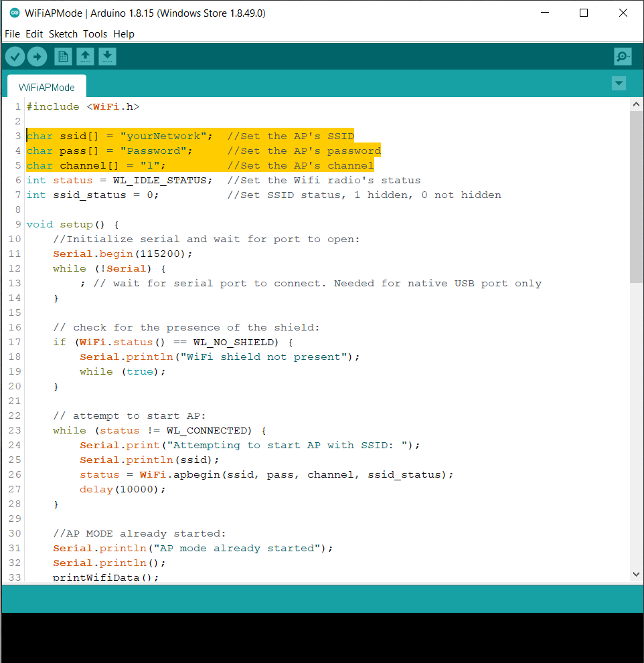Click the "WiFi shield not present" string
This screenshot has height=663, width=644.
[264, 357]
